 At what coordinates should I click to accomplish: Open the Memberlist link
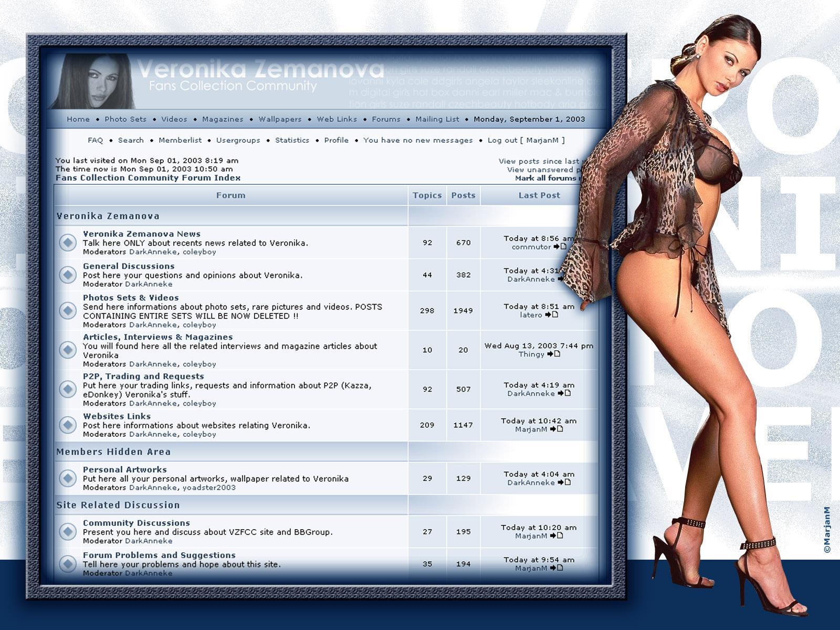[180, 140]
